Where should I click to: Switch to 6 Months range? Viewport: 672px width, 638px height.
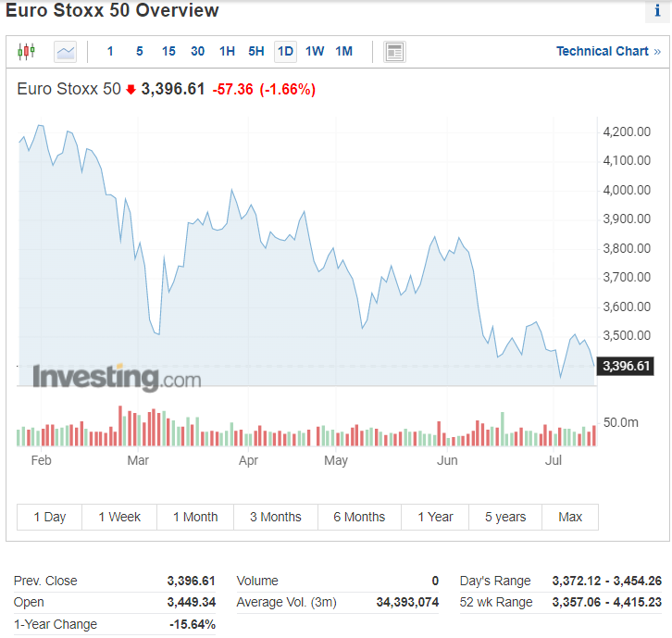pos(359,517)
